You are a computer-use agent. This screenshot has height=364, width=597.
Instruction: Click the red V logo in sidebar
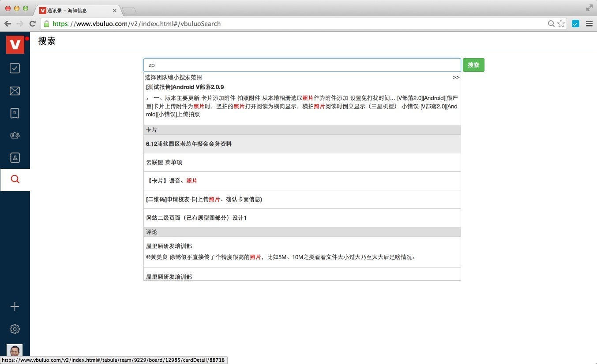(15, 45)
